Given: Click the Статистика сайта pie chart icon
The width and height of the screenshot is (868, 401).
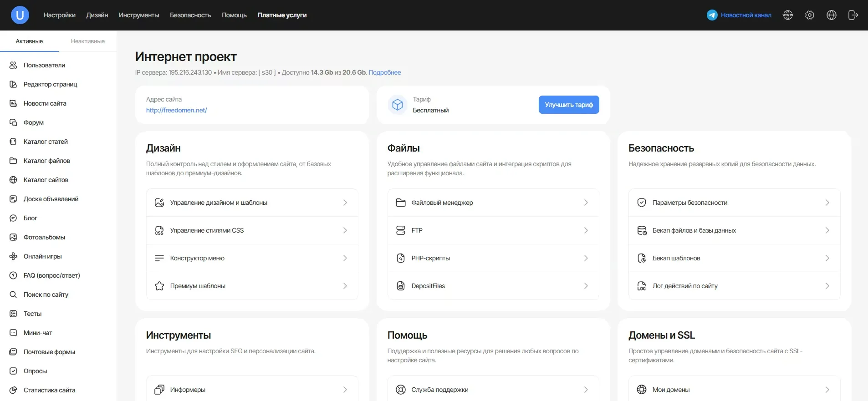Looking at the screenshot, I should pos(13,390).
